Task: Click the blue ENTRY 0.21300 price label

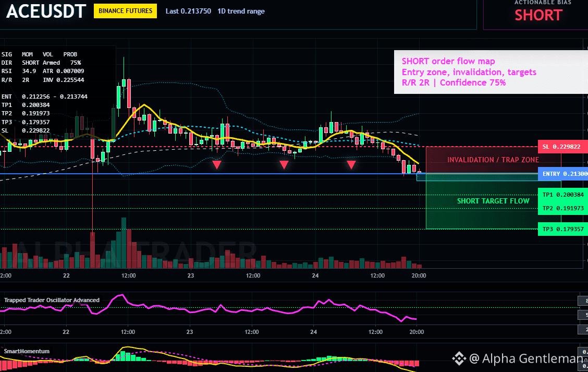Action: point(563,174)
